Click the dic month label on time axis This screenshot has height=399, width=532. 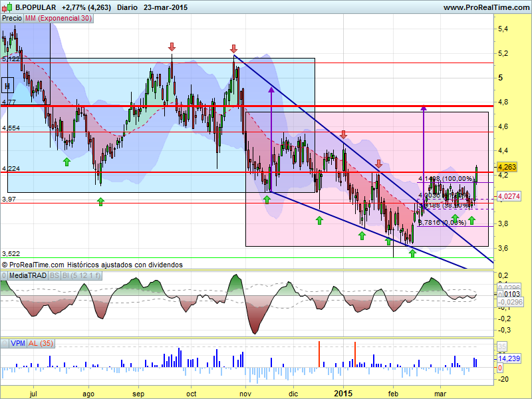point(293,394)
